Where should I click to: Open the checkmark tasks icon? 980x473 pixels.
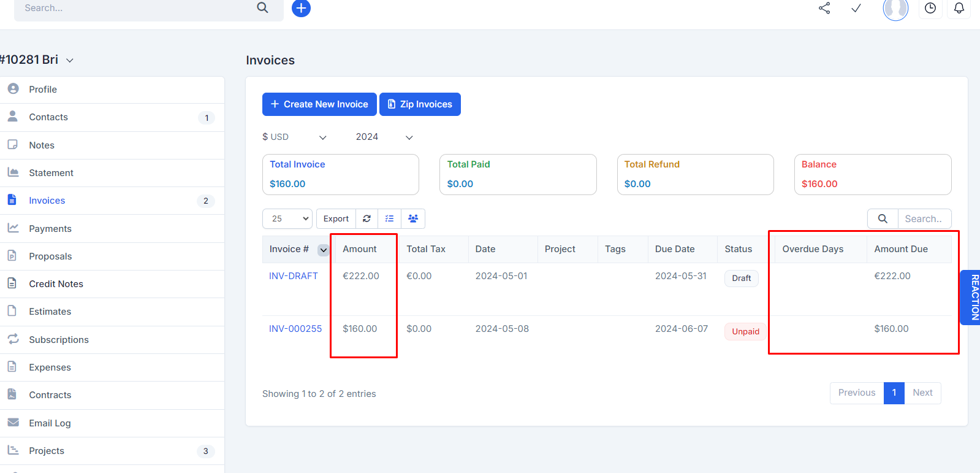tap(856, 8)
